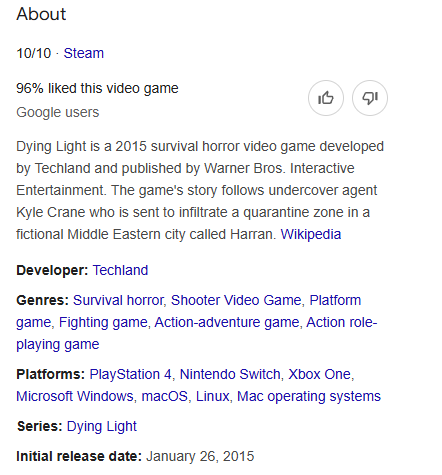442x475 pixels.
Task: Select the Shooter Video Game genre
Action: 236,300
